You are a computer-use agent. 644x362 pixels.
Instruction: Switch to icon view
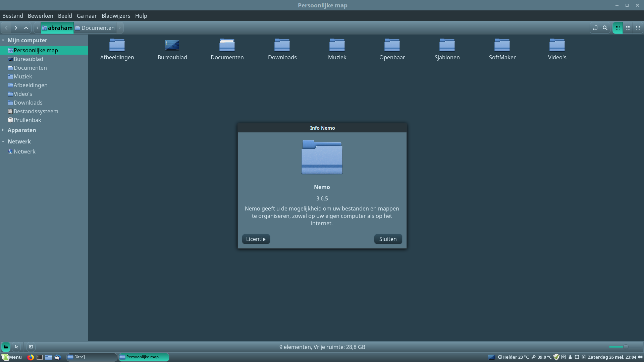coord(618,28)
